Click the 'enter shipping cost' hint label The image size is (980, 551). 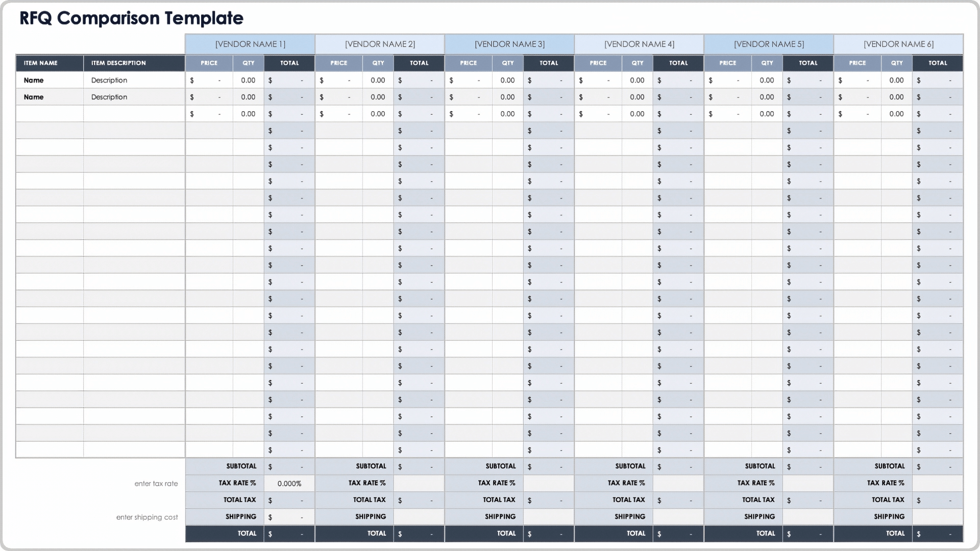147,517
